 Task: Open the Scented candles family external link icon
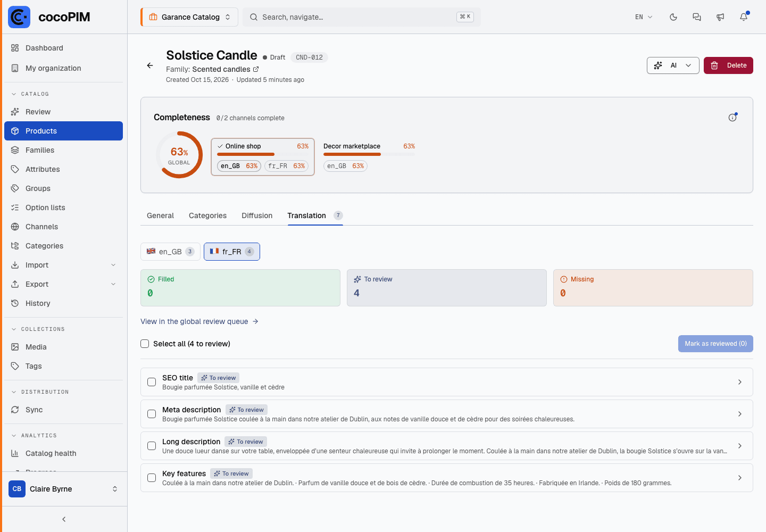[x=256, y=69]
